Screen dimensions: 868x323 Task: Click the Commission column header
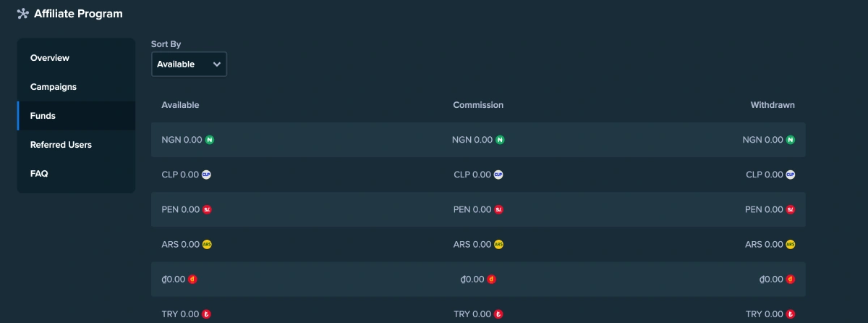click(x=478, y=105)
